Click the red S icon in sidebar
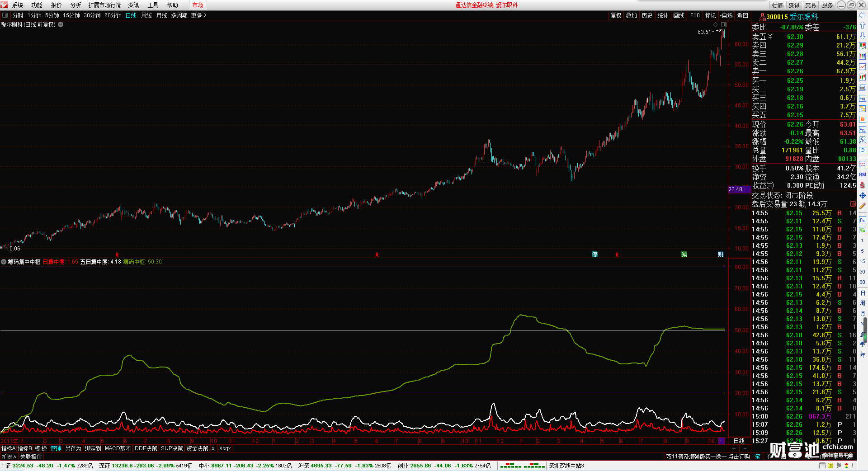The image size is (868, 471). [863, 185]
